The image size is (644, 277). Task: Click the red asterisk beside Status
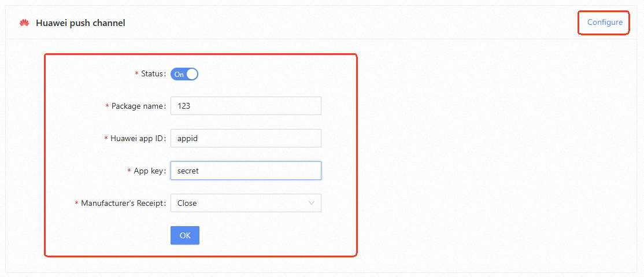click(136, 74)
